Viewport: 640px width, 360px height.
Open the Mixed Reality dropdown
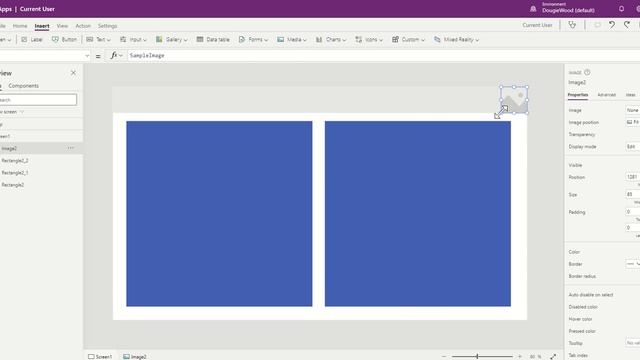[x=456, y=40]
